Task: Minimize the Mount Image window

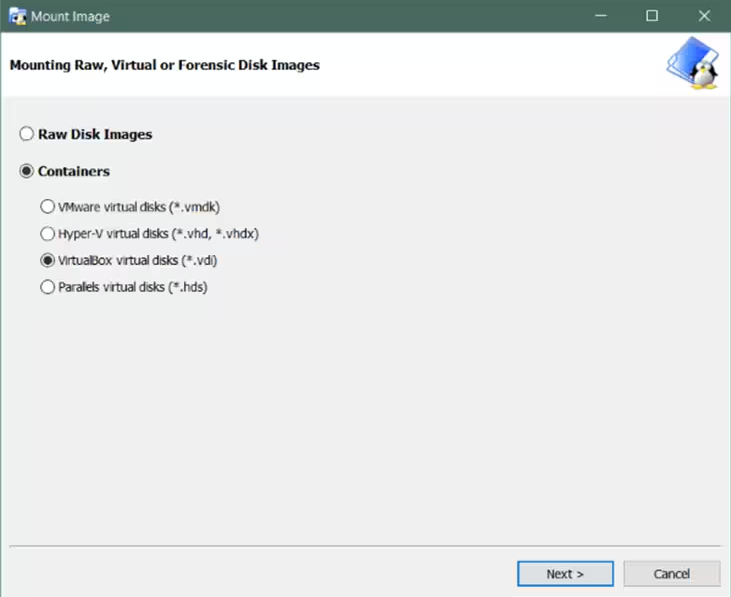Action: (x=602, y=16)
